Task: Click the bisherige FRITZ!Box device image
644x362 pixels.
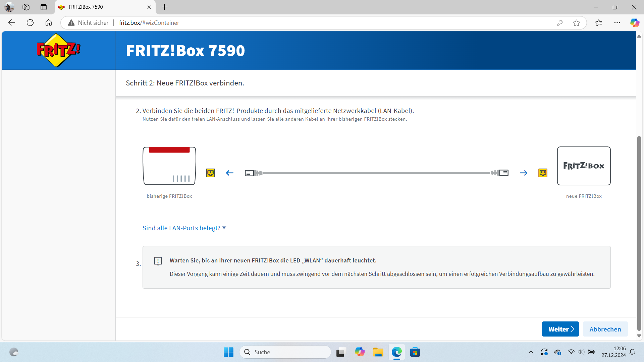Action: coord(169,166)
